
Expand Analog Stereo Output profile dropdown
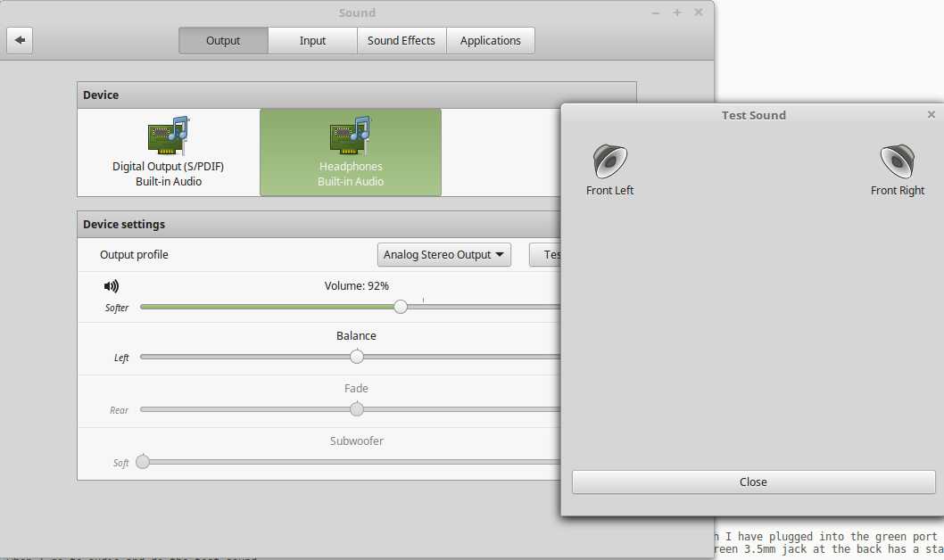(444, 254)
